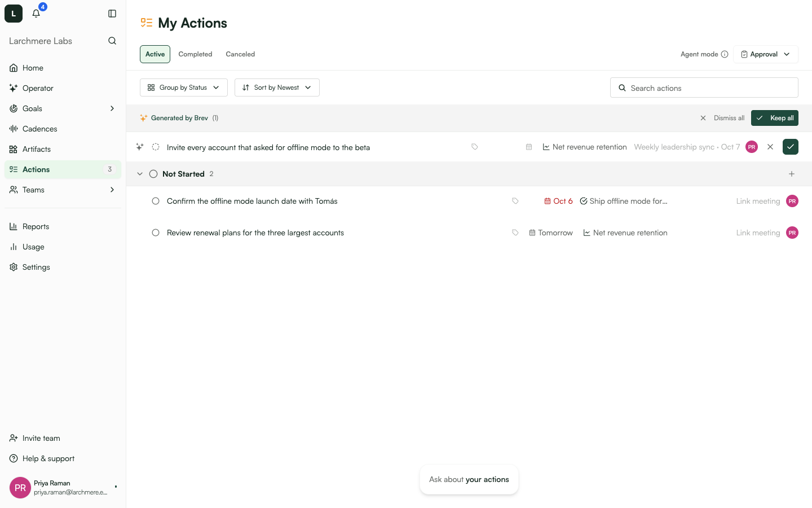This screenshot has height=508, width=812.
Task: Open the Oct 6 due date
Action: [558, 201]
